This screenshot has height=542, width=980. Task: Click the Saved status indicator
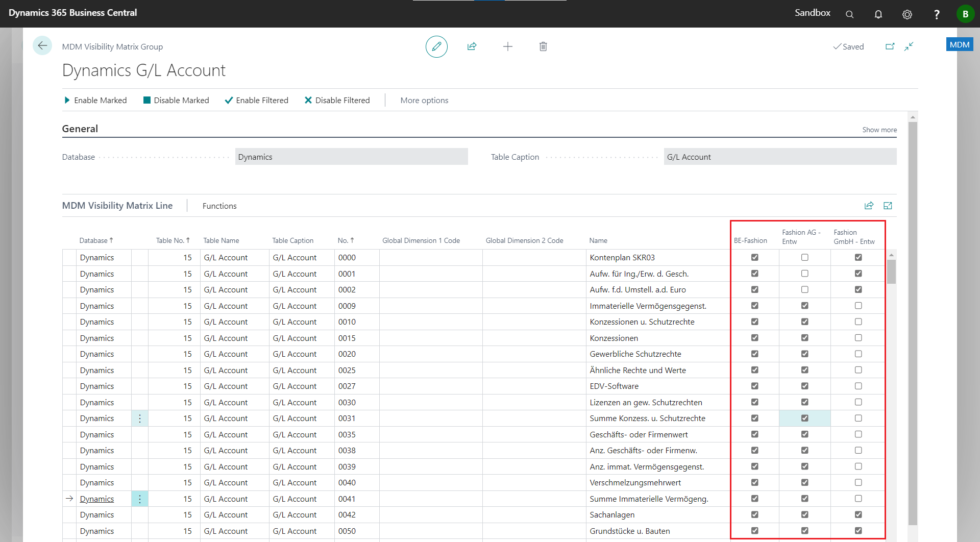point(848,46)
